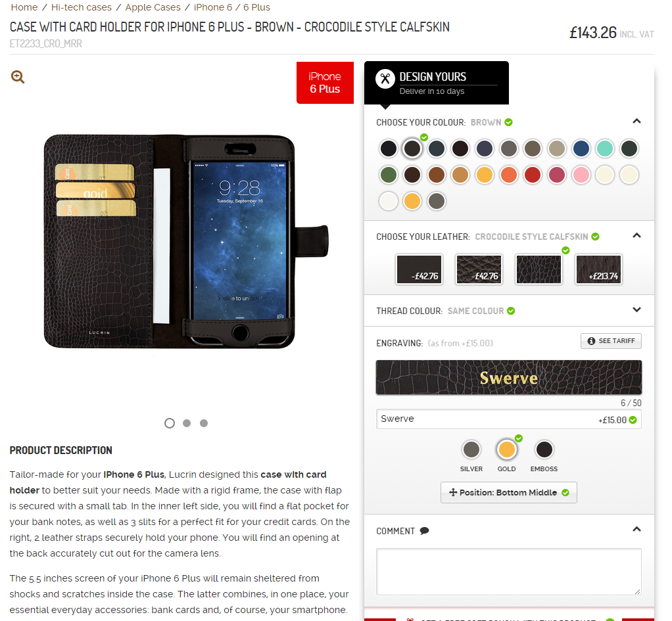672x621 pixels.
Task: Click the info icon on See Tariff
Action: [591, 341]
